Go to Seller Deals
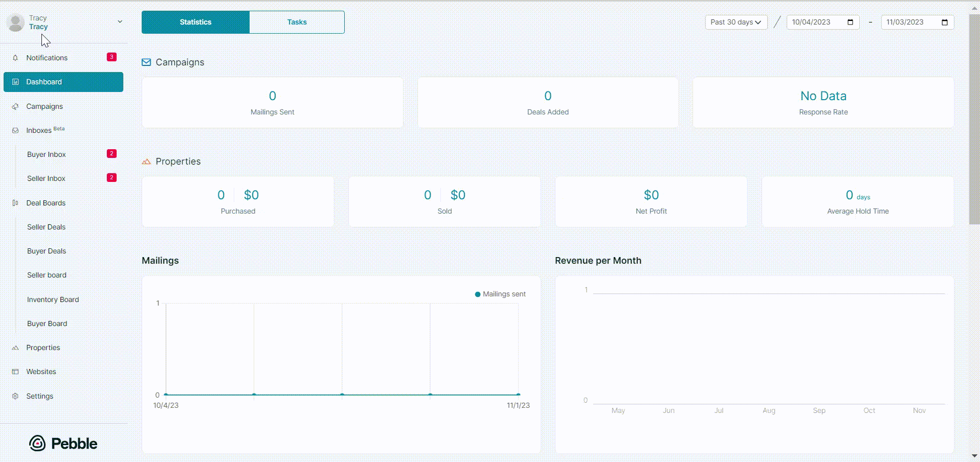The image size is (980, 462). coord(47,227)
